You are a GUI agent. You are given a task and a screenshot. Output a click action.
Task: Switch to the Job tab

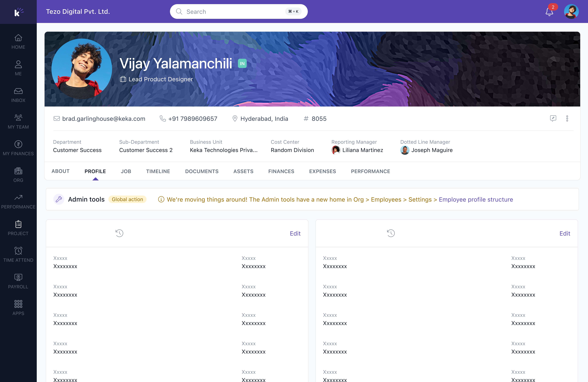pos(126,171)
